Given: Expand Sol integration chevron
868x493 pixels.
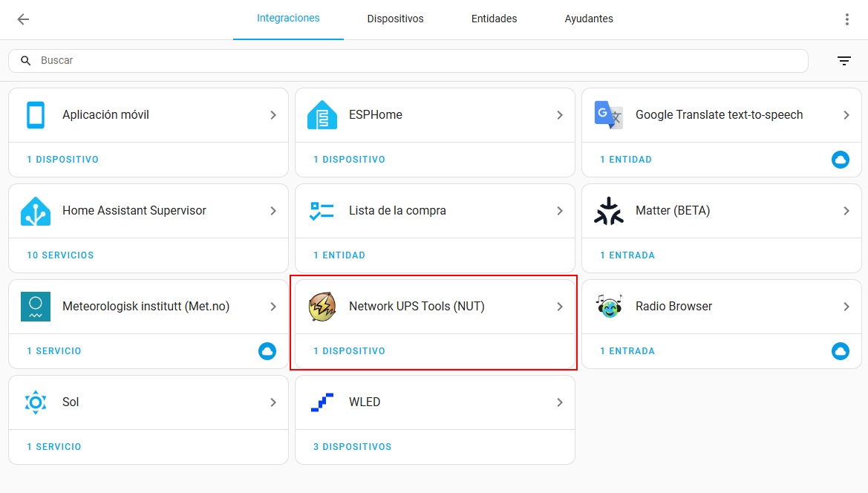Looking at the screenshot, I should click(273, 402).
